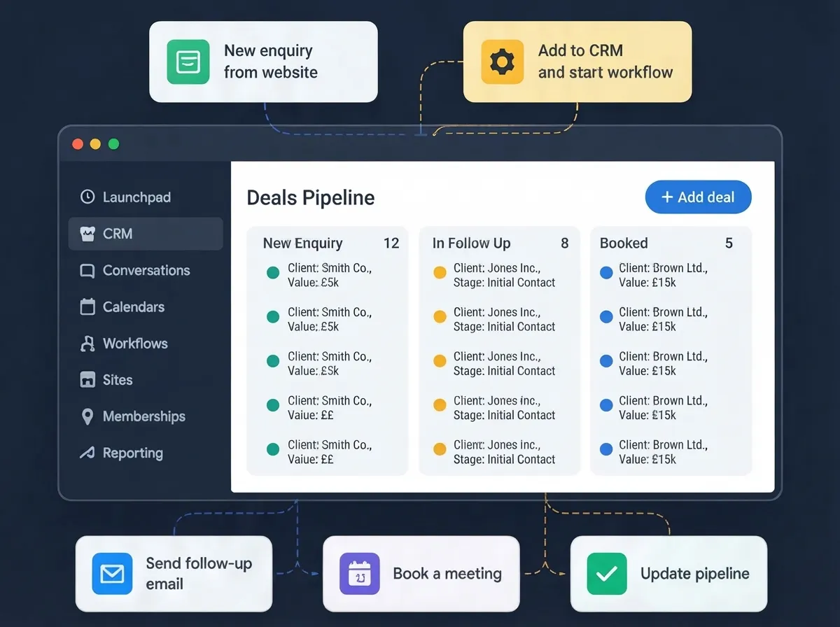This screenshot has height=627, width=840.
Task: Click the New Enquiry column header
Action: pos(302,244)
